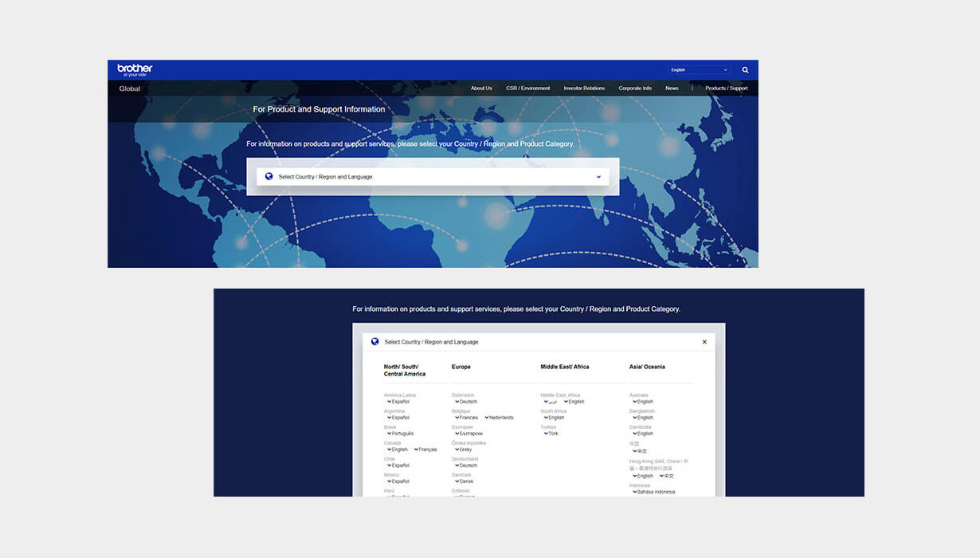Open CSR / Environment menu item

pyautogui.click(x=527, y=88)
